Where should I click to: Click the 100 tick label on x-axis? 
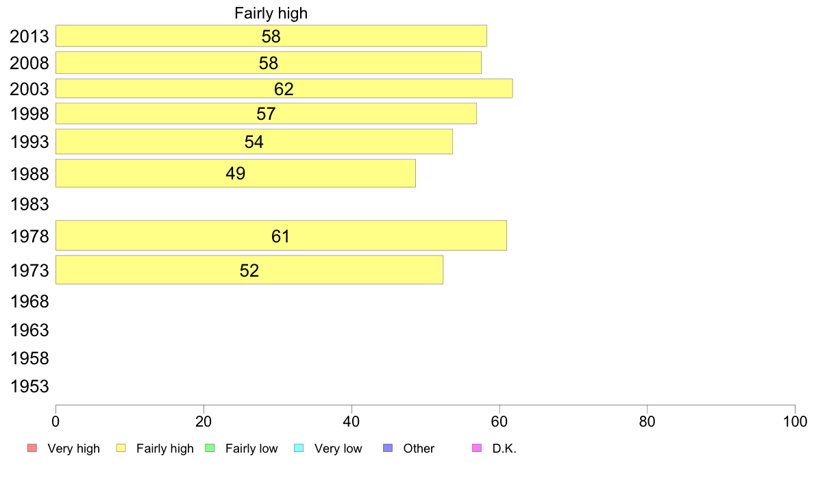click(795, 421)
